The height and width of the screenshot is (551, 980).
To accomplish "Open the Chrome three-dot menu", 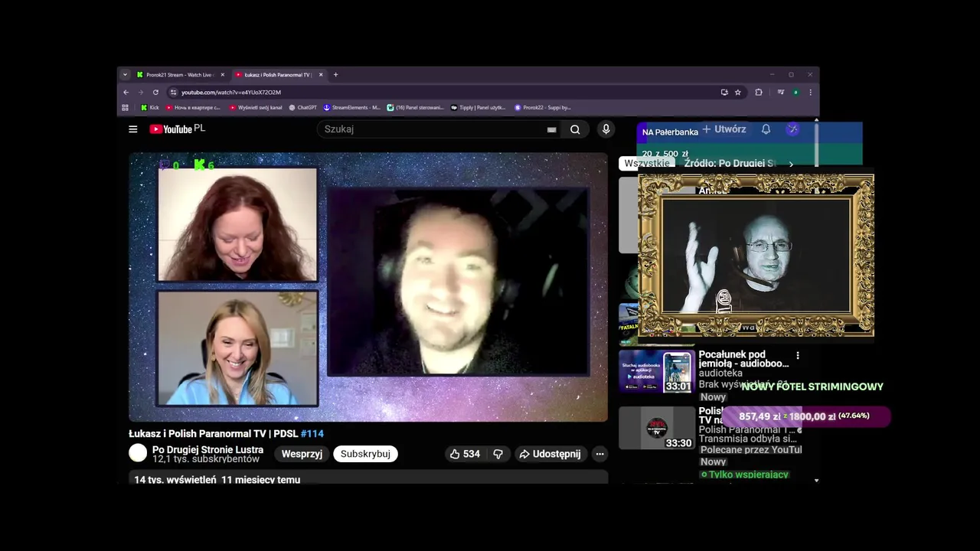I will click(x=811, y=92).
